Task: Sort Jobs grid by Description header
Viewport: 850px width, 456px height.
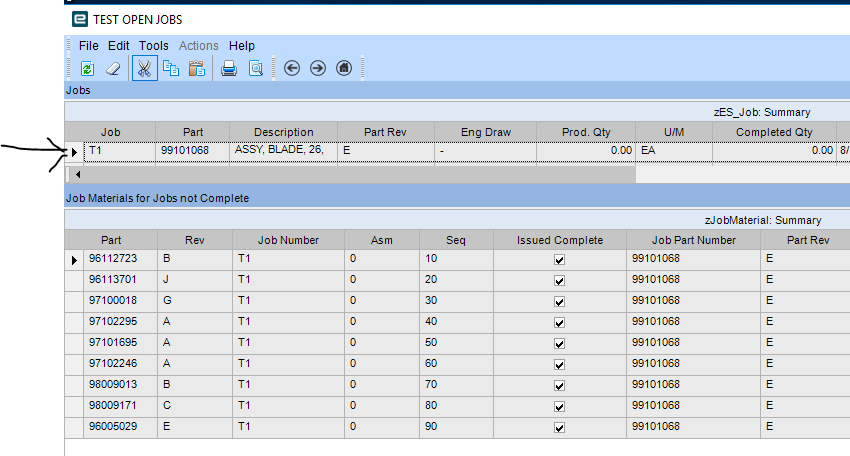Action: (284, 132)
